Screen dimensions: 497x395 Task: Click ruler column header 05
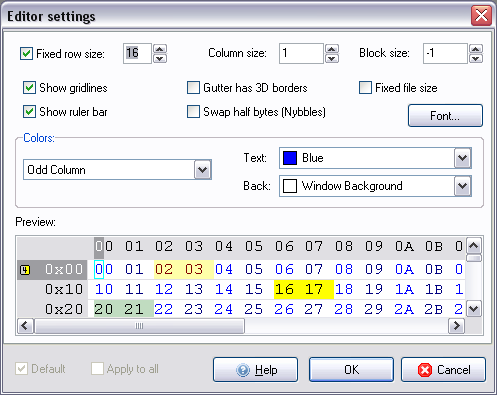pyautogui.click(x=254, y=247)
